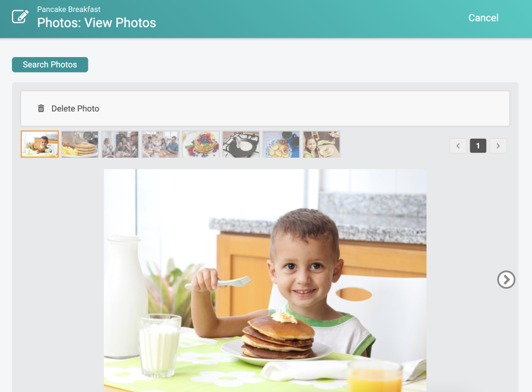Select thumbnail of smiling girl with plate

(x=322, y=144)
